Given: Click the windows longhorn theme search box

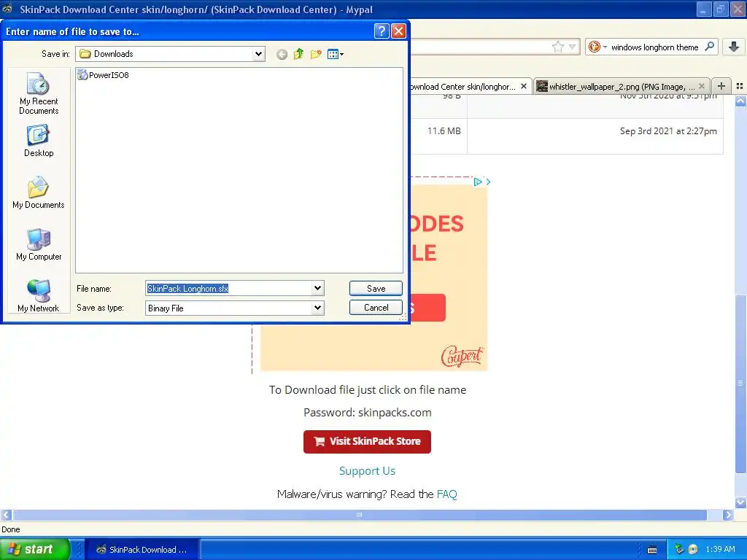Looking at the screenshot, I should coord(654,47).
